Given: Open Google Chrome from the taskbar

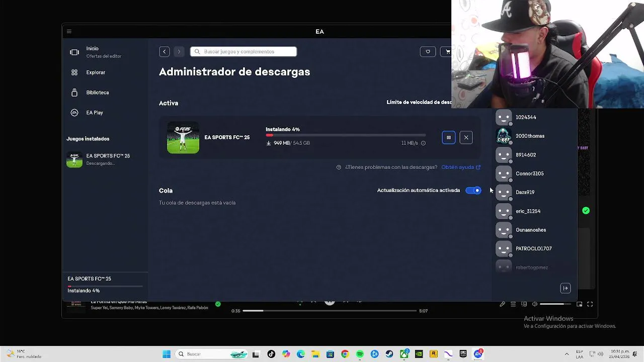Looking at the screenshot, I should pyautogui.click(x=345, y=354).
